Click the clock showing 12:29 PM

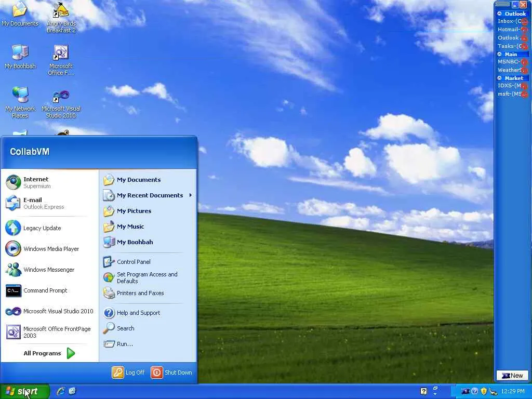point(513,391)
